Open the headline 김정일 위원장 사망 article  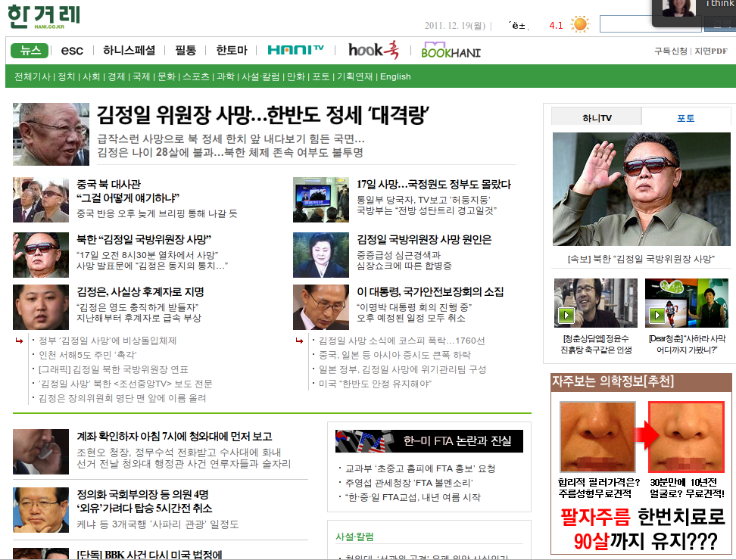tap(264, 115)
